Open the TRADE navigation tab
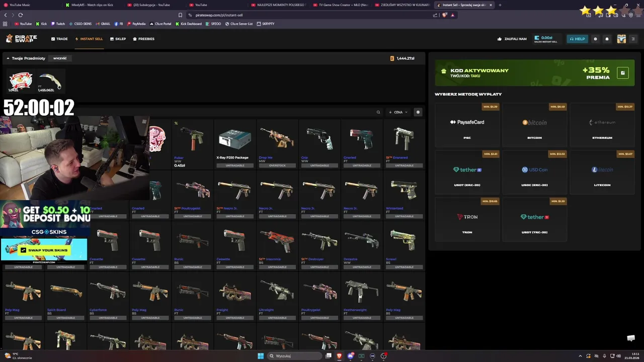The height and width of the screenshot is (362, 644). (x=59, y=39)
